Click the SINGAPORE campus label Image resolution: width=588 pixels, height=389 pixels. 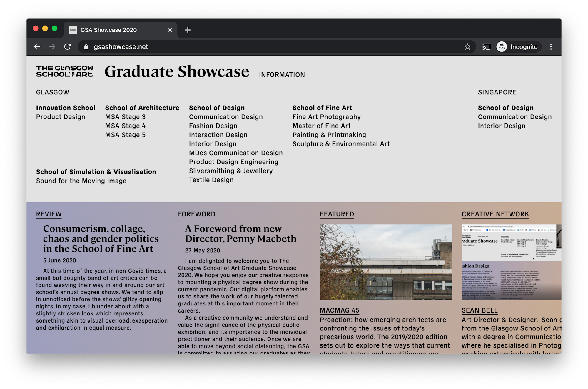(x=497, y=92)
